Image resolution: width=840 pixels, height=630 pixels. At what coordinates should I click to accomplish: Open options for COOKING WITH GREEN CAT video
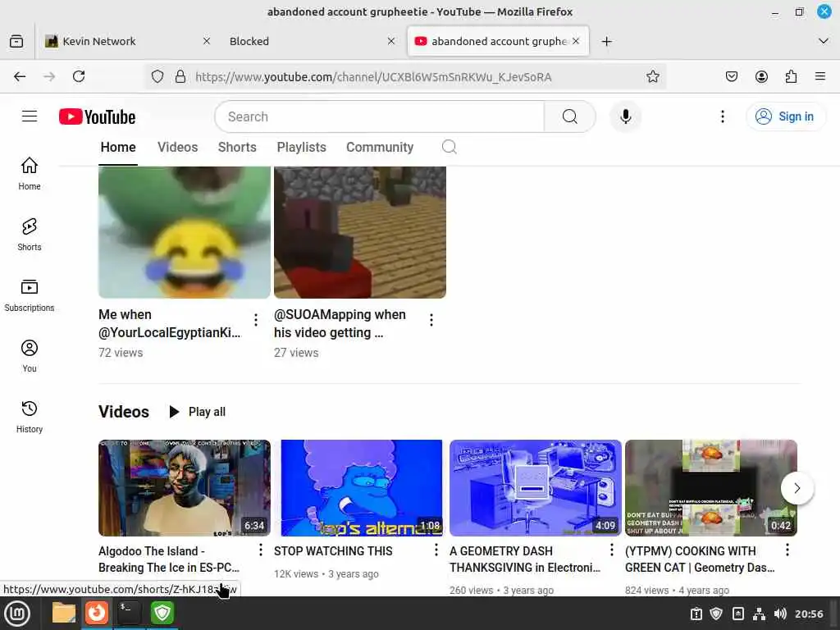click(x=787, y=550)
